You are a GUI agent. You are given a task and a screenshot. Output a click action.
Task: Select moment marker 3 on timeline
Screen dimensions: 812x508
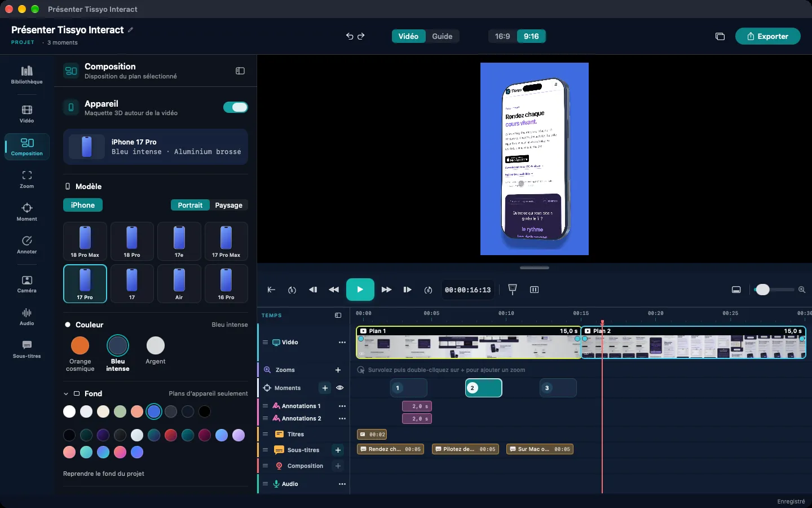pos(558,388)
